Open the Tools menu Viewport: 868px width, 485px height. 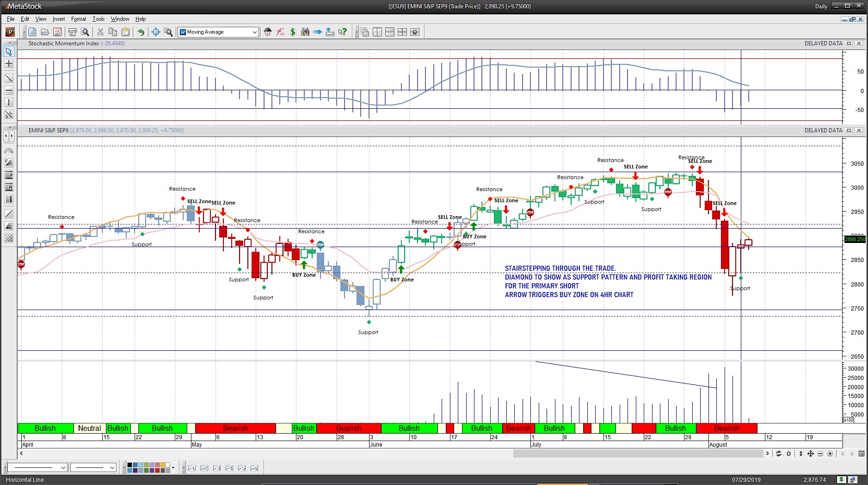coord(98,19)
